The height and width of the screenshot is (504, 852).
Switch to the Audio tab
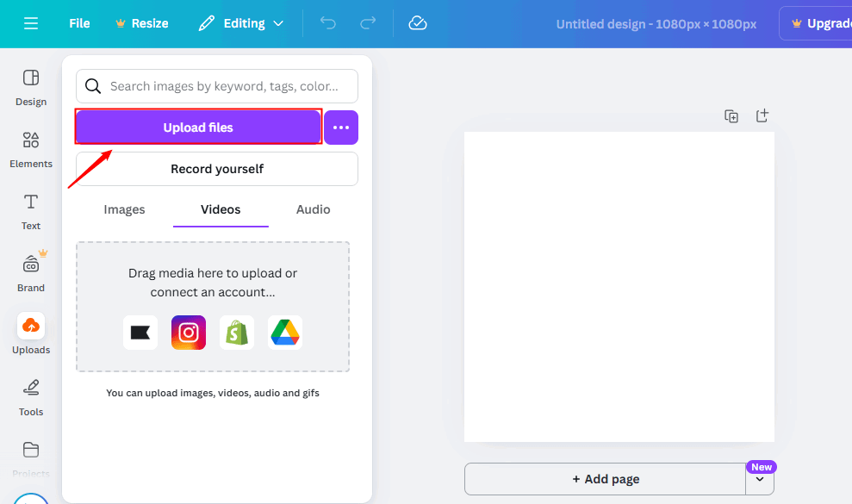(313, 209)
